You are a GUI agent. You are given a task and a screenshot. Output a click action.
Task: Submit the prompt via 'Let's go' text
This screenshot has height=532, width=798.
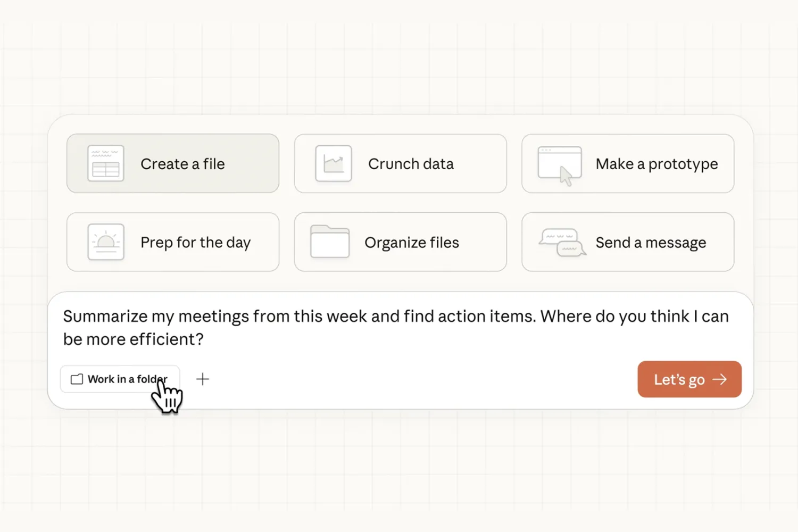tap(679, 380)
